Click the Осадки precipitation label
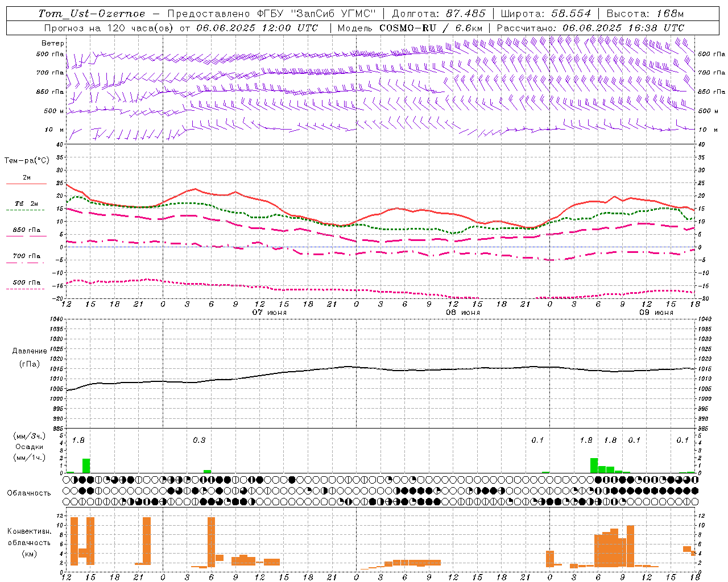The width and height of the screenshot is (728, 582). tap(29, 447)
